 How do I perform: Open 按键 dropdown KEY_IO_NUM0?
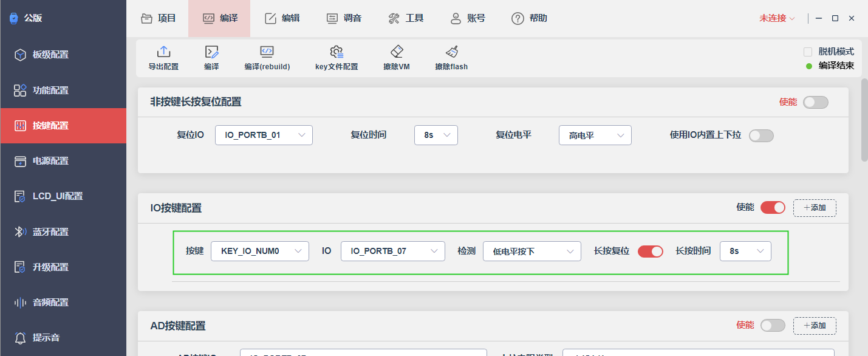click(260, 251)
